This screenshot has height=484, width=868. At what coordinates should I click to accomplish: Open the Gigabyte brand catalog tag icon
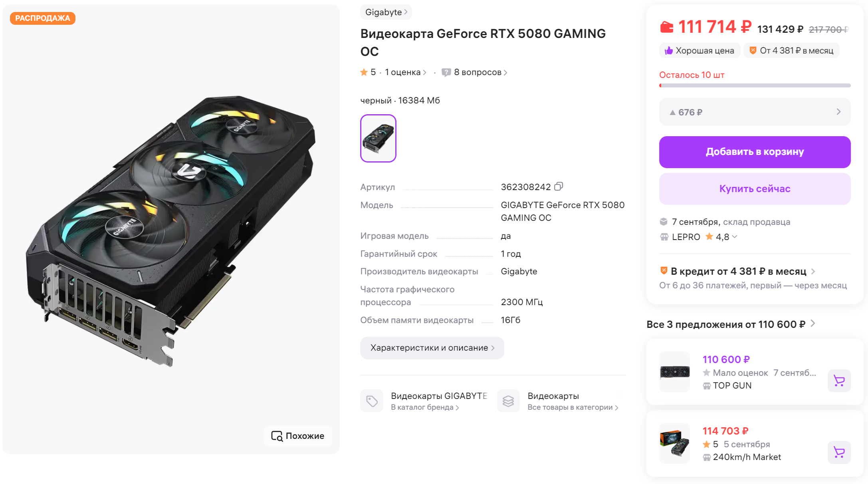click(x=372, y=401)
